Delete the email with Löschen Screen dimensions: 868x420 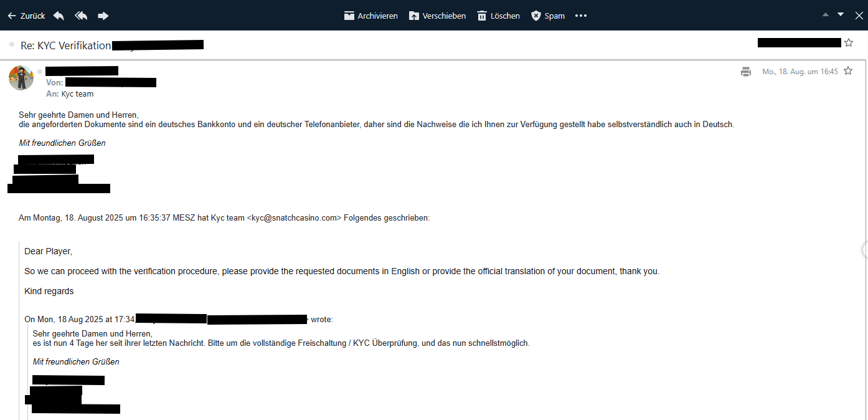[x=498, y=16]
